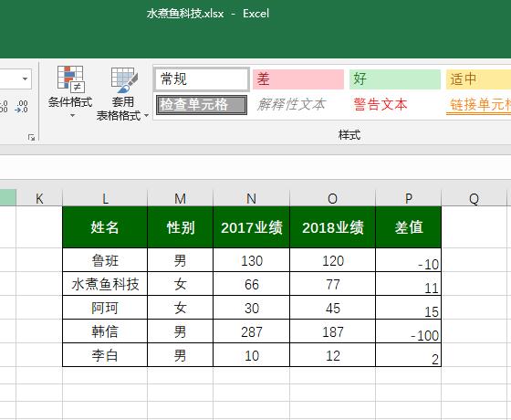
Task: Click the 差值 header cell
Action: coord(409,227)
